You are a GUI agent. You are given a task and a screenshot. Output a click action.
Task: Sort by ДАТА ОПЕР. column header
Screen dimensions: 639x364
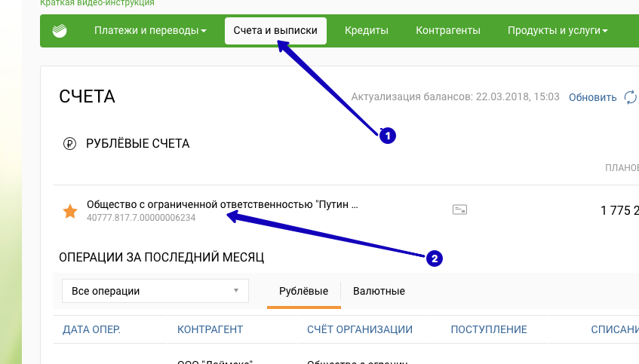tap(91, 329)
